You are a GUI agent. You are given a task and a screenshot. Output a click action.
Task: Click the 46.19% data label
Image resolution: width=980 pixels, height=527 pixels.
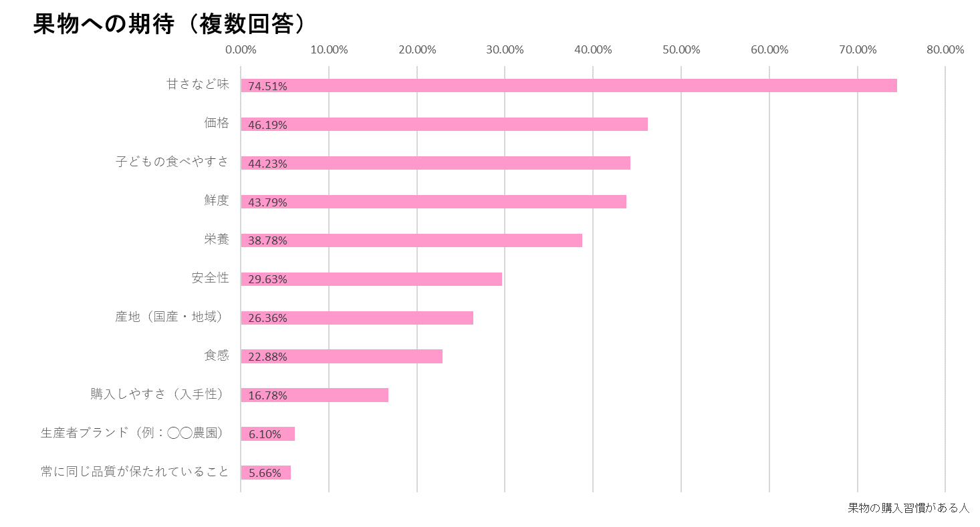[267, 125]
